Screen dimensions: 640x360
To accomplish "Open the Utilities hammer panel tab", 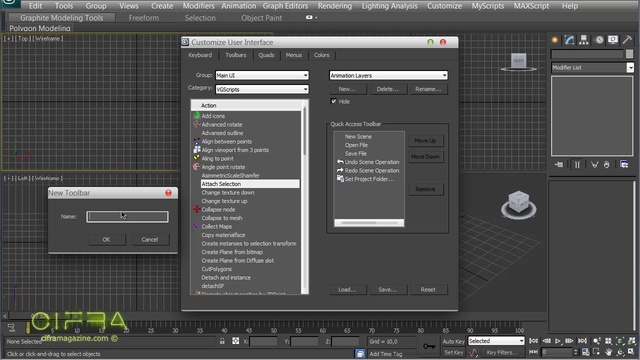I will (x=627, y=40).
